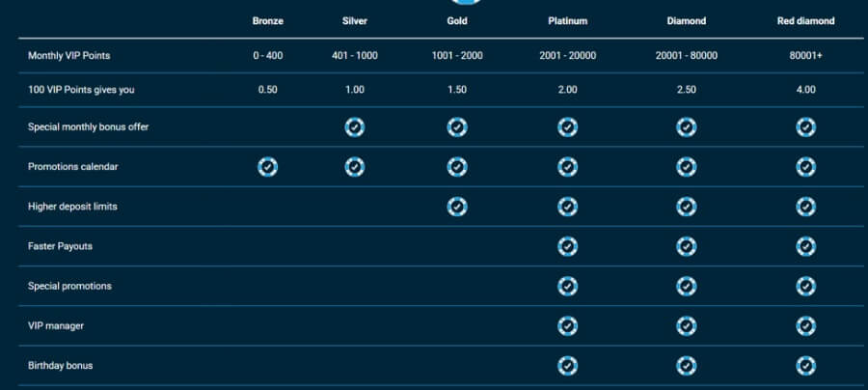Image resolution: width=868 pixels, height=390 pixels.
Task: Click the Promotions calendar row label
Action: coord(73,167)
